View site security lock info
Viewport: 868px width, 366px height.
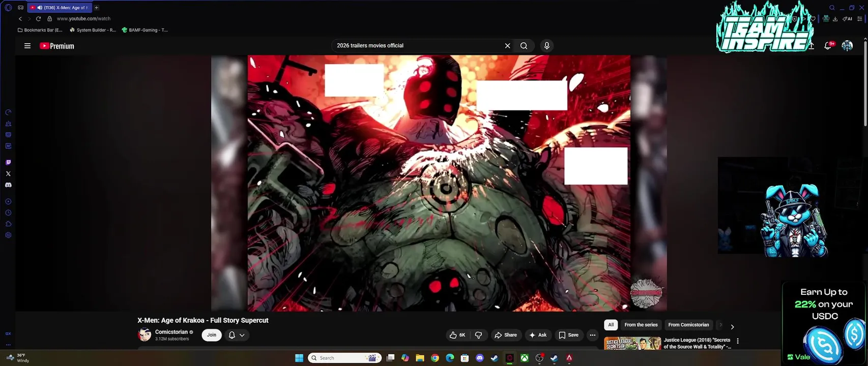tap(49, 19)
